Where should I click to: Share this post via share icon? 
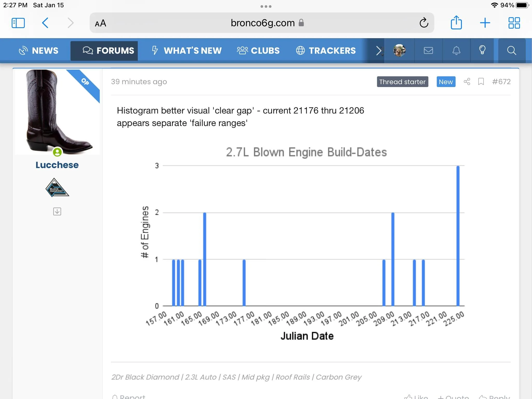(467, 82)
